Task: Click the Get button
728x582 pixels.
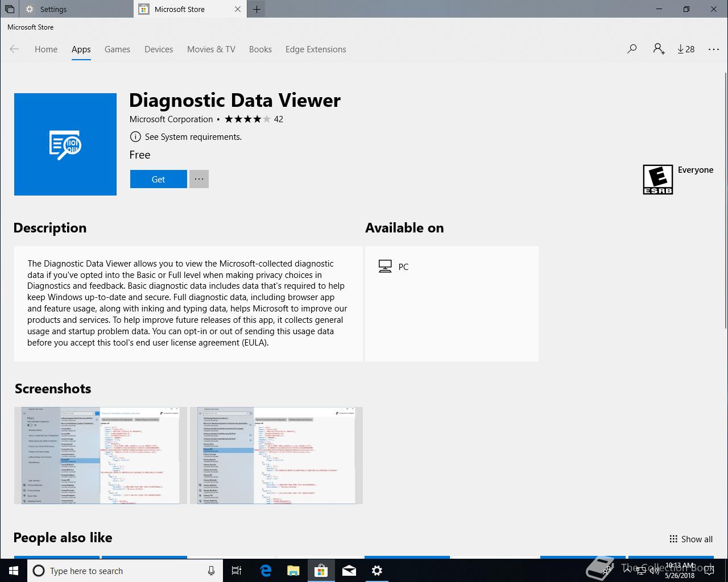Action: click(158, 179)
